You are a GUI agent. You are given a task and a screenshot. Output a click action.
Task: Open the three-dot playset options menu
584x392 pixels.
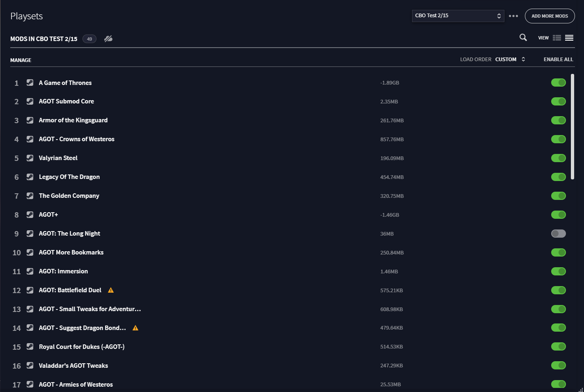click(x=513, y=16)
